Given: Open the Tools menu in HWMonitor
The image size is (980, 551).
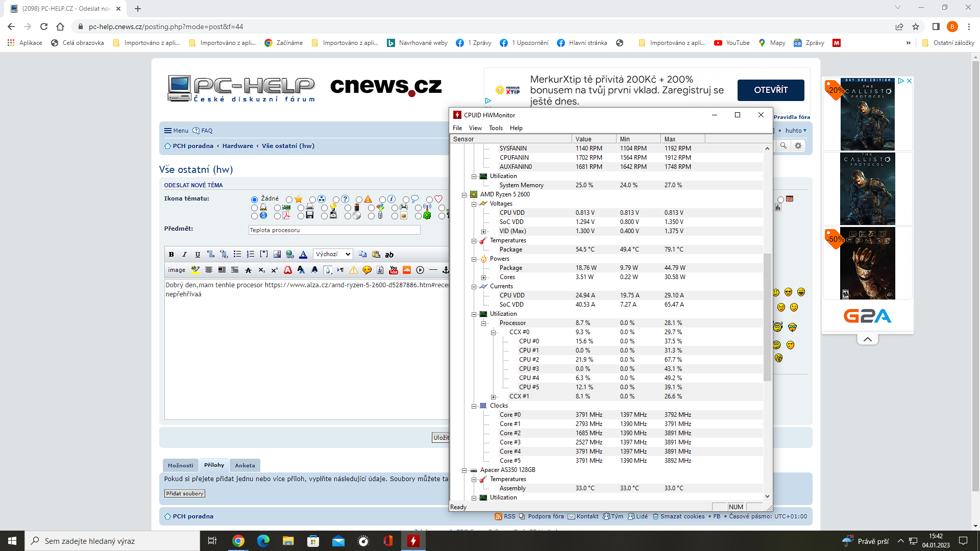Looking at the screenshot, I should [x=495, y=128].
